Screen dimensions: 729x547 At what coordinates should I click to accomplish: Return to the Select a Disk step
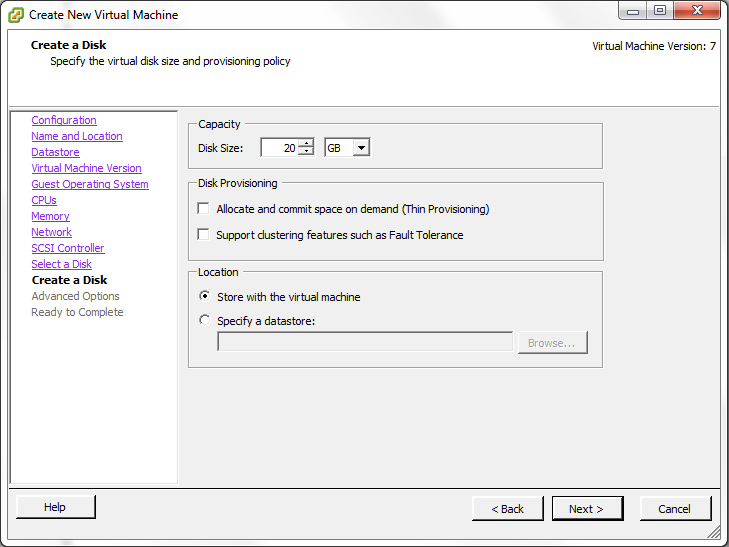coord(61,264)
